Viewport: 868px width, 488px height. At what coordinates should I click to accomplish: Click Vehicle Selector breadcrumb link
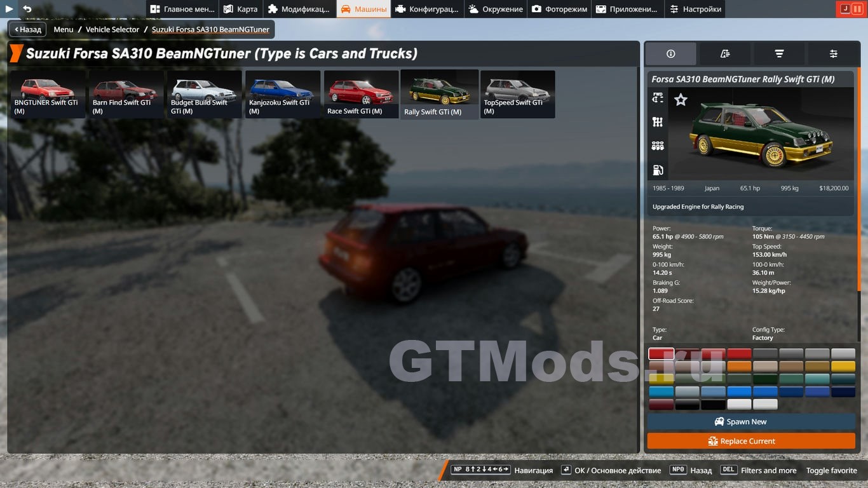[112, 29]
